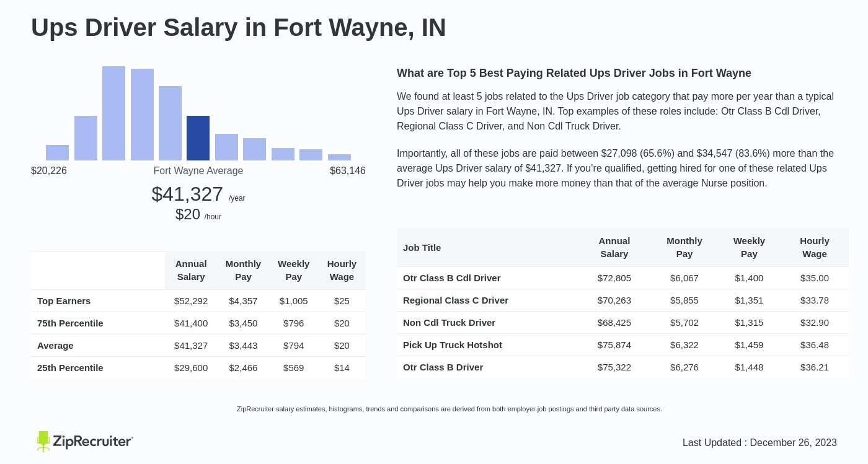Click the '25th Percentile' row label
This screenshot has width=868, height=464.
click(70, 367)
